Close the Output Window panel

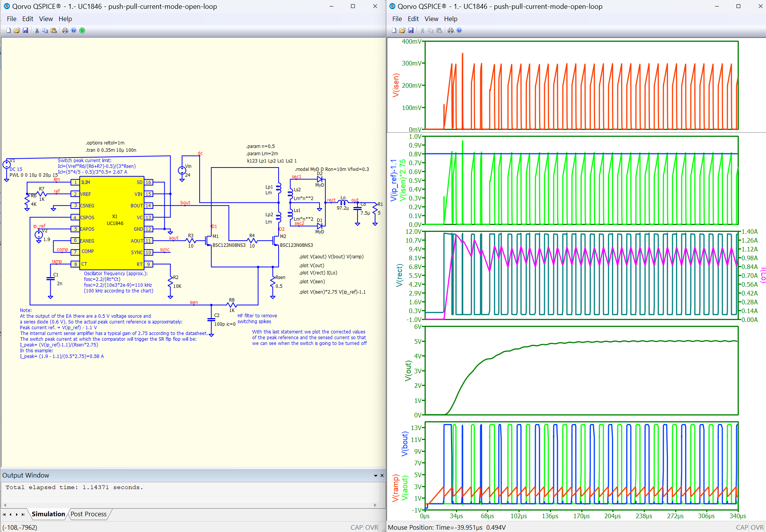382,476
